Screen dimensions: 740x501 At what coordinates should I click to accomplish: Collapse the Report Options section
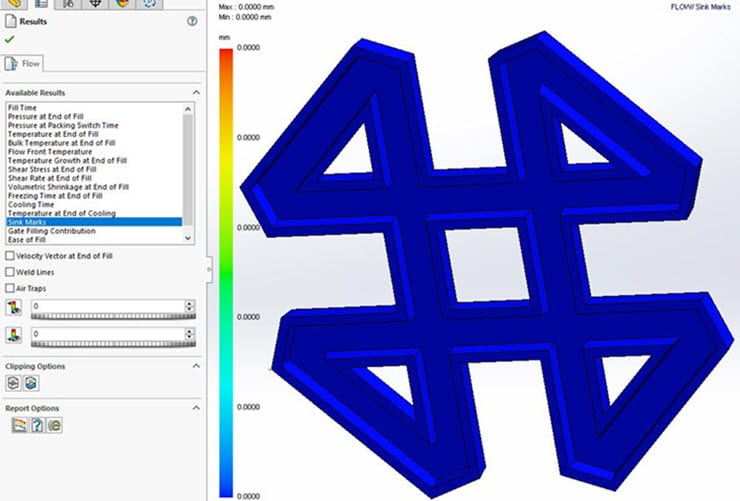(x=196, y=408)
